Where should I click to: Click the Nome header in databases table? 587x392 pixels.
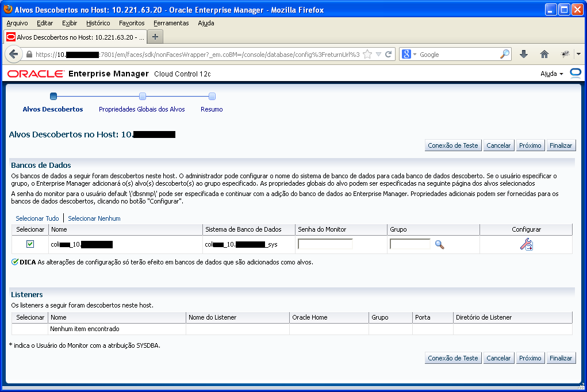click(125, 229)
